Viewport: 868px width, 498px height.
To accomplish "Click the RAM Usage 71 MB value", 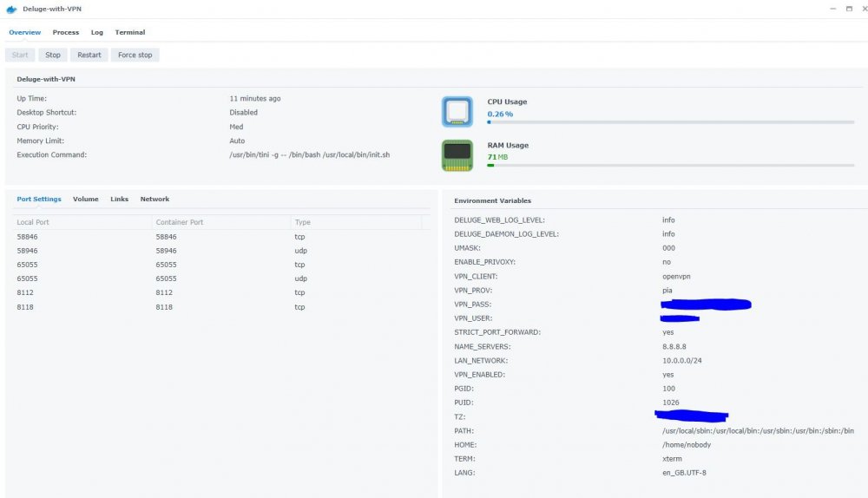I will (x=497, y=157).
